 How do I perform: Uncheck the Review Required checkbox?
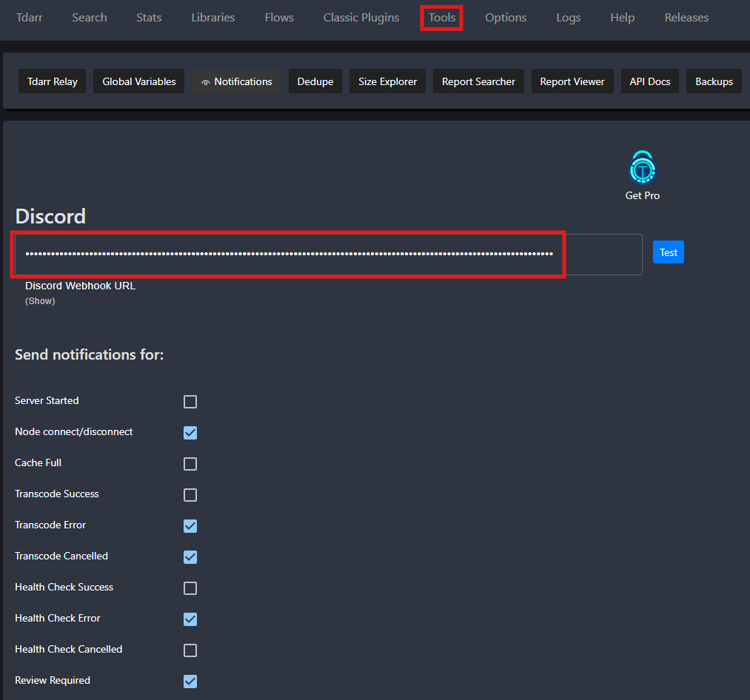190,682
